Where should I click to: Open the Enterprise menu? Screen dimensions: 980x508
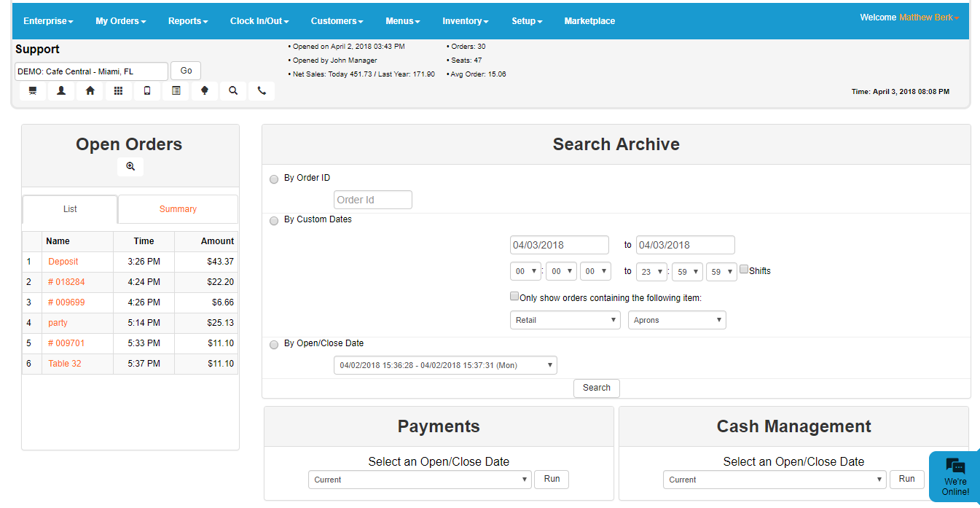coord(48,21)
